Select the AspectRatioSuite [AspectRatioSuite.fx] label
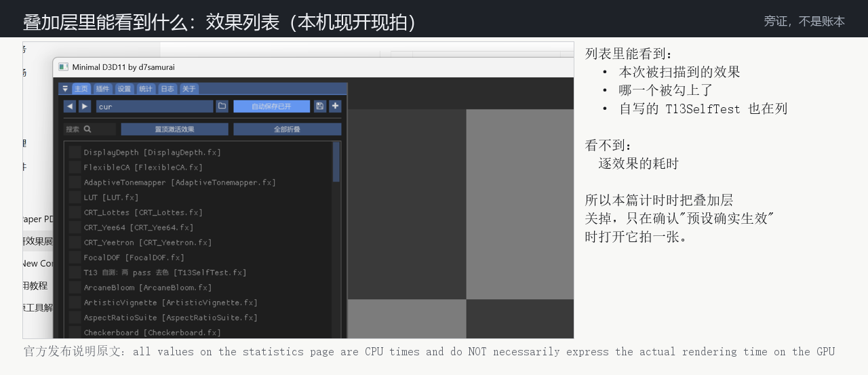The height and width of the screenshot is (375, 868). click(171, 317)
